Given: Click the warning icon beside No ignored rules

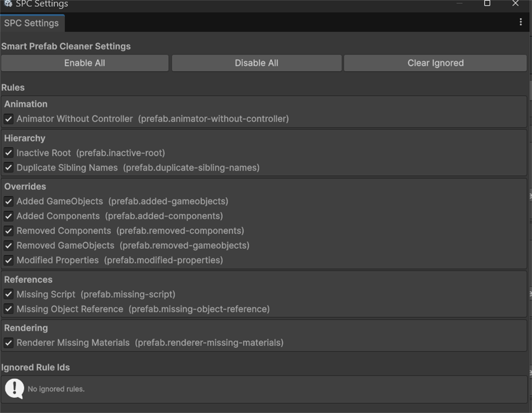Looking at the screenshot, I should [x=14, y=389].
